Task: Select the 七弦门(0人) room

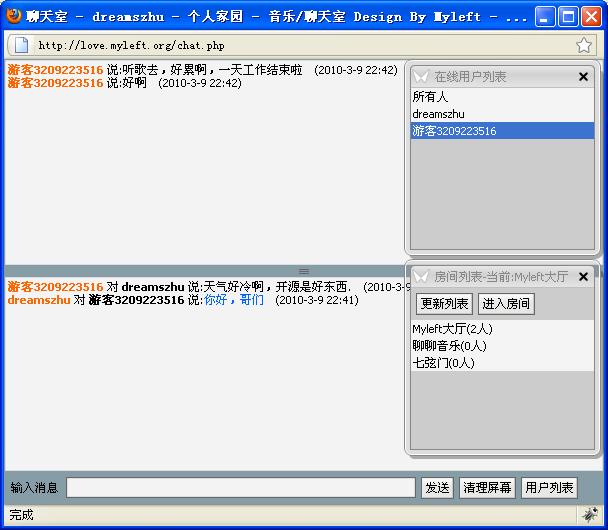Action: tap(502, 363)
